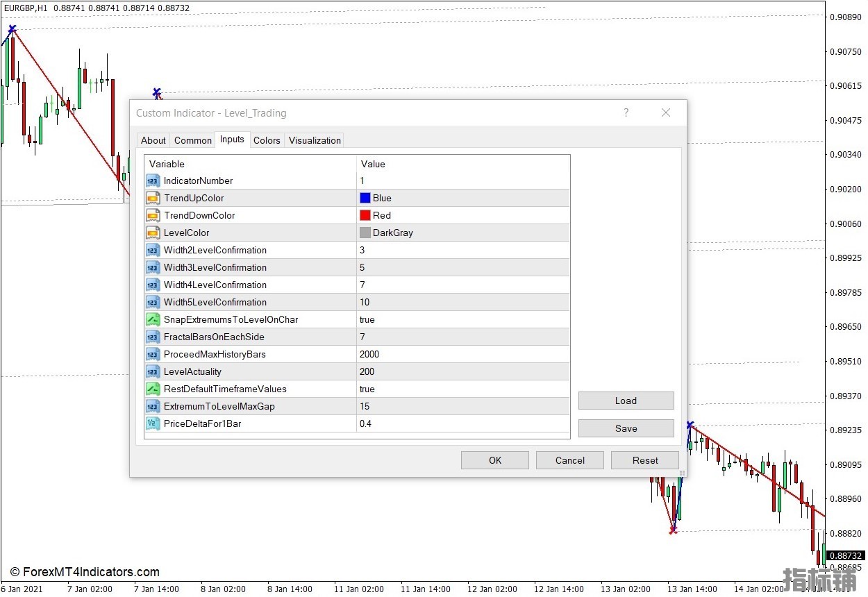The image size is (868, 597).
Task: Click the IndicatorNumber integer type icon
Action: [153, 180]
